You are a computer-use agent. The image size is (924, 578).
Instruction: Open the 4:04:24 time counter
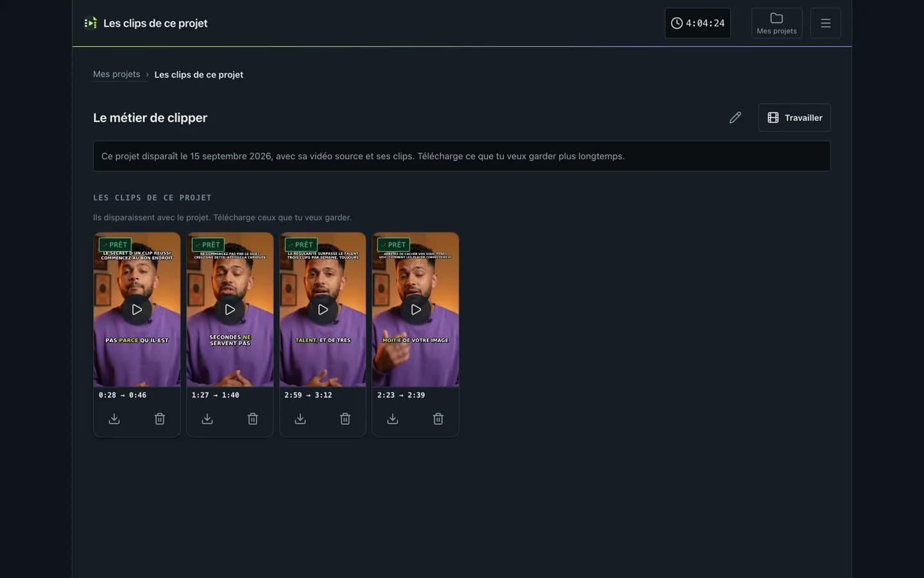697,23
